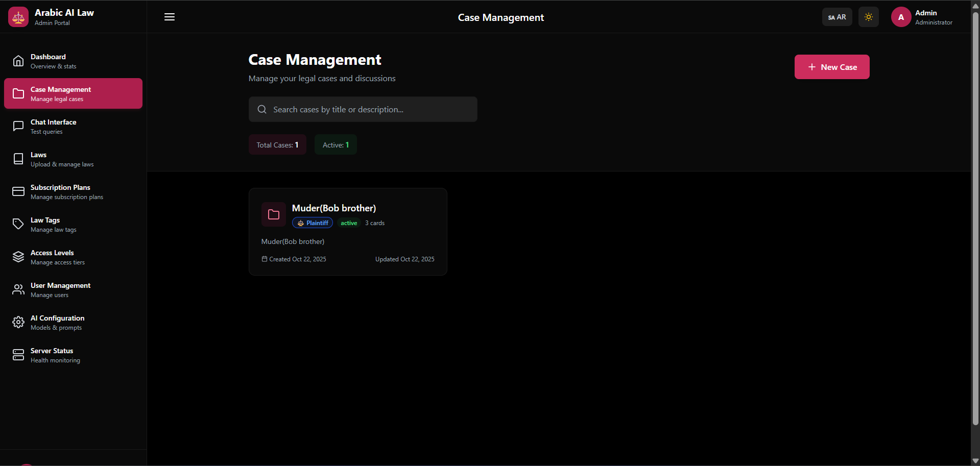Image resolution: width=980 pixels, height=466 pixels.
Task: Click the Server Status server icon
Action: coord(18,355)
